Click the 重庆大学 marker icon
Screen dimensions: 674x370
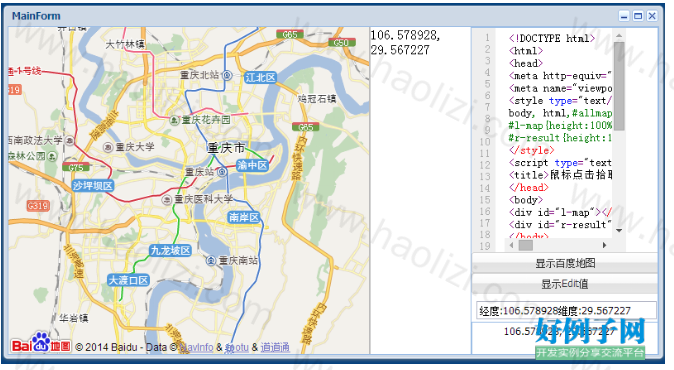[108, 147]
